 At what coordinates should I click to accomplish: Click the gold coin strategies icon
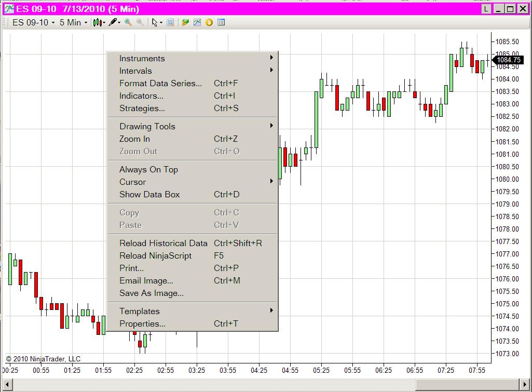tap(209, 22)
